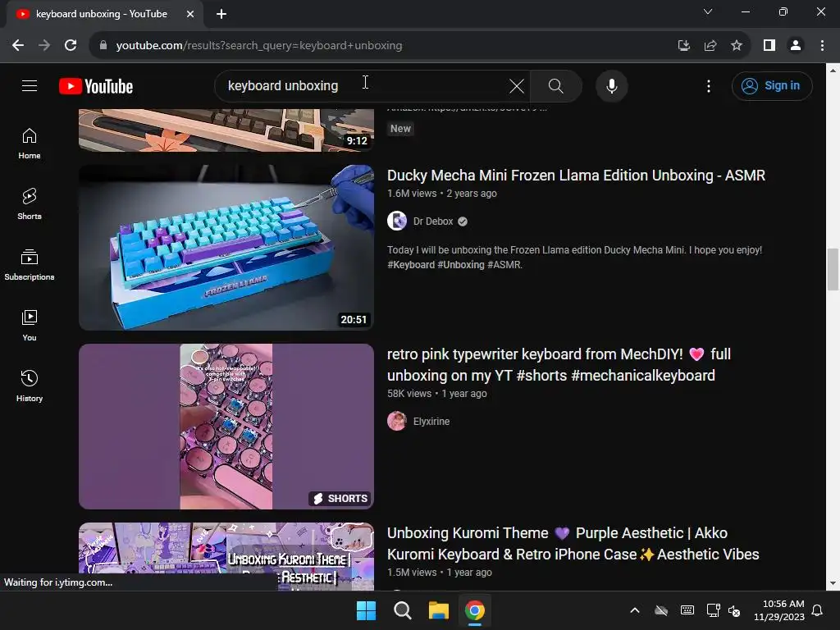Open Windows taskbar search
Screen dimensions: 840x630
point(402,610)
